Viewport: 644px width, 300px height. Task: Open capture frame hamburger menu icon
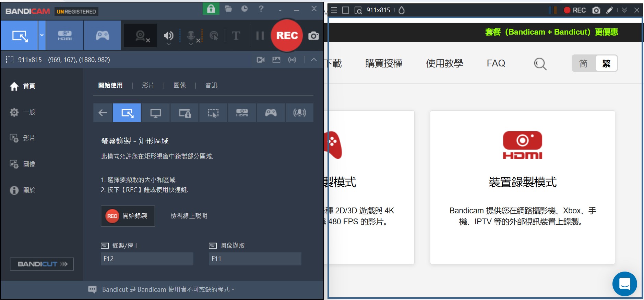(334, 10)
